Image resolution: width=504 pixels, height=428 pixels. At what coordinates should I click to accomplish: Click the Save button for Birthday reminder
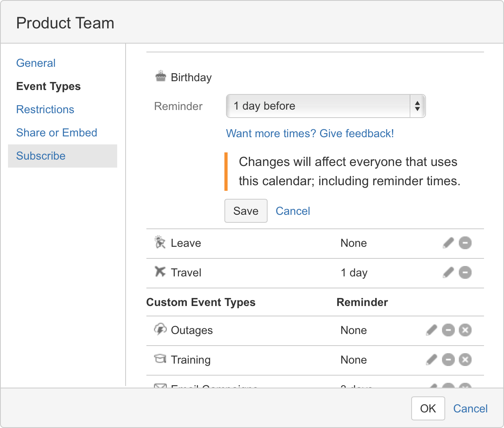246,211
